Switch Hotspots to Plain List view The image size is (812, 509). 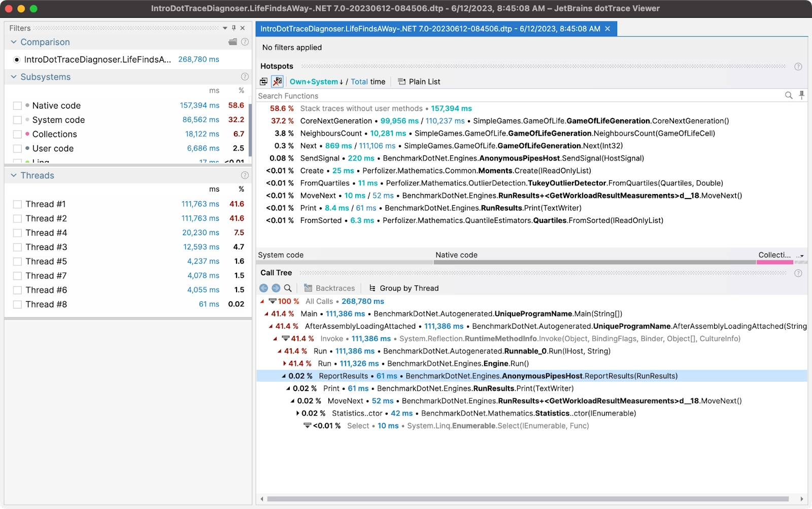point(419,82)
